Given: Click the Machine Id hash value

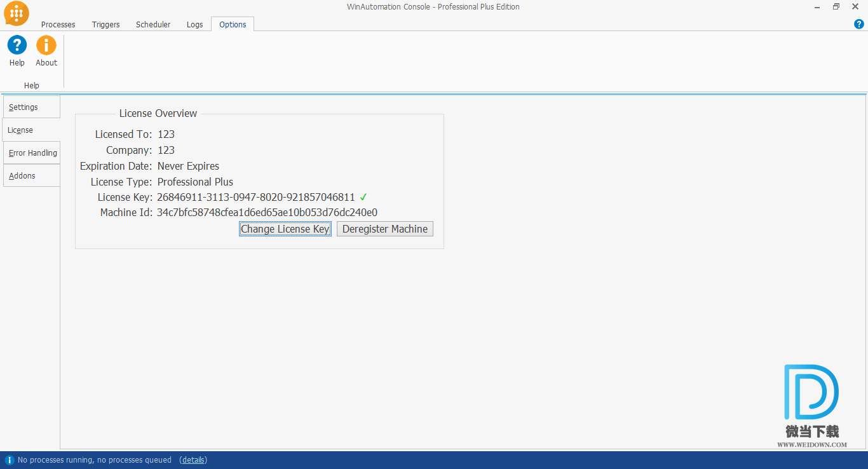Looking at the screenshot, I should click(x=268, y=212).
